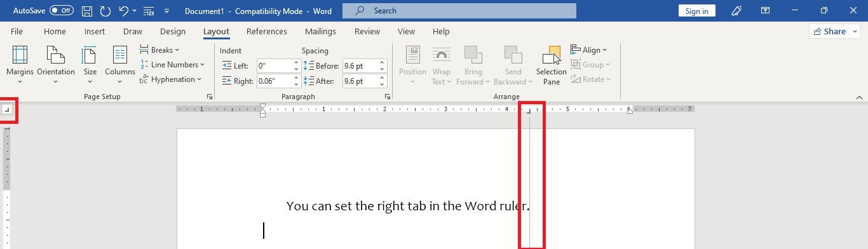Click the Spacing After value field
This screenshot has height=249, width=868.
[360, 81]
